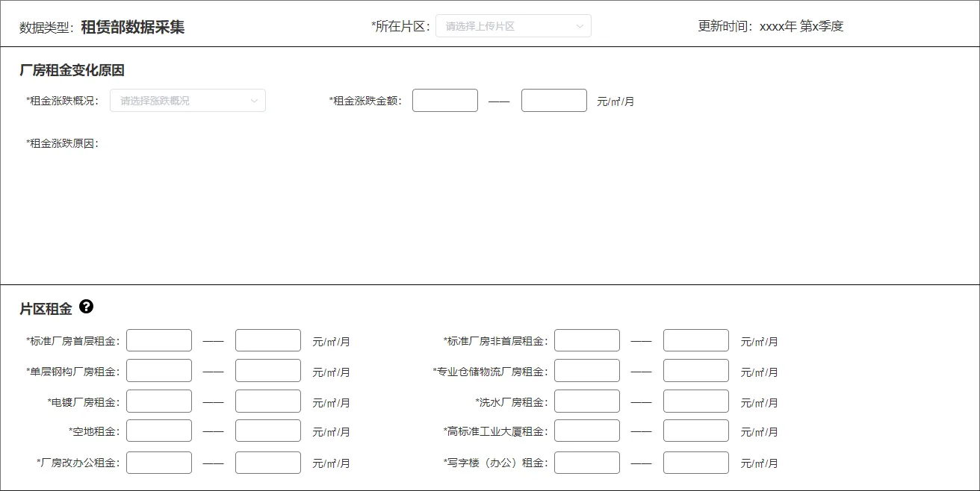Image resolution: width=980 pixels, height=491 pixels.
Task: Click the *租金涨跌概况 label
Action: pyautogui.click(x=63, y=101)
